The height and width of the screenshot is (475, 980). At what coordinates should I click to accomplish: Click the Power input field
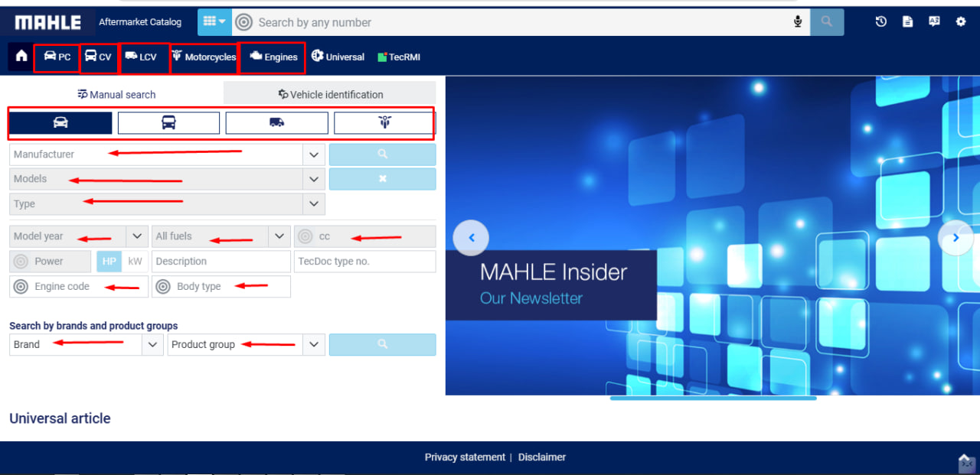pyautogui.click(x=50, y=262)
